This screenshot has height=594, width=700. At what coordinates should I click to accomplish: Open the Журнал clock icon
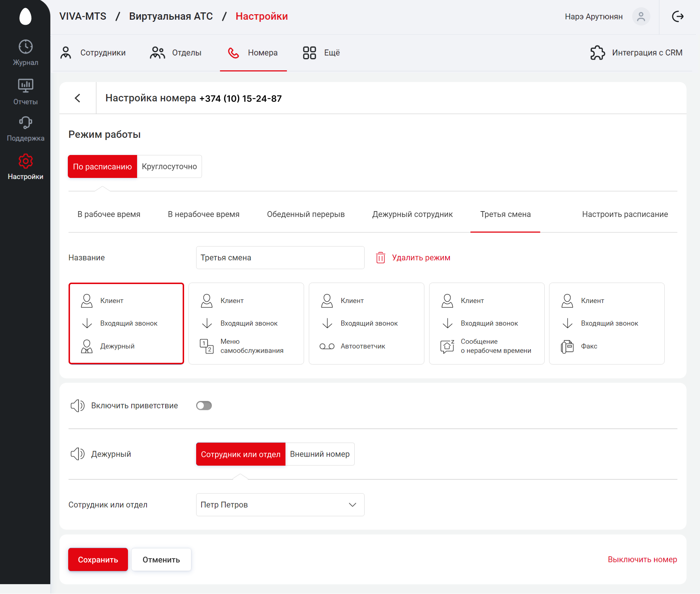pyautogui.click(x=26, y=47)
